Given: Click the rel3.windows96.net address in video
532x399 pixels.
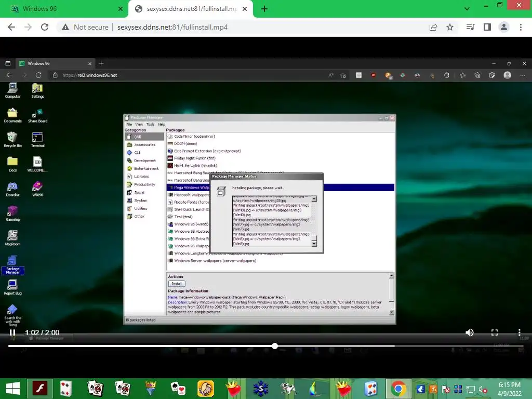Looking at the screenshot, I should tap(89, 75).
